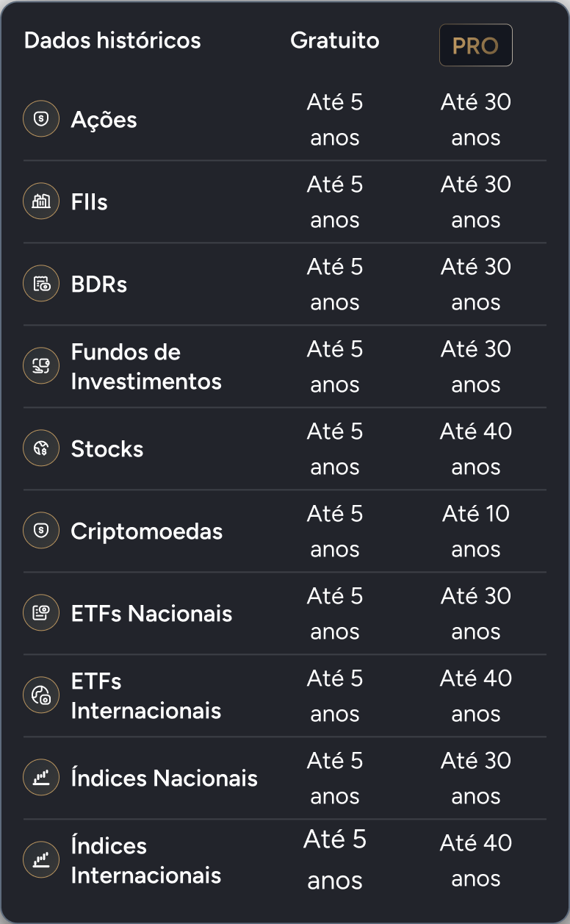Click the Criptomoedas label

pos(147,531)
